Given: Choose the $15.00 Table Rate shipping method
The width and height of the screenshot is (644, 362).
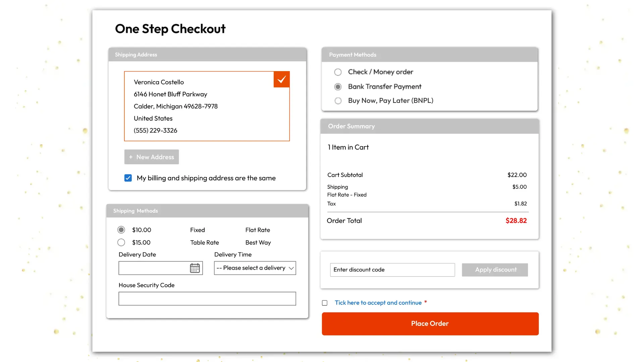Looking at the screenshot, I should coord(121,242).
